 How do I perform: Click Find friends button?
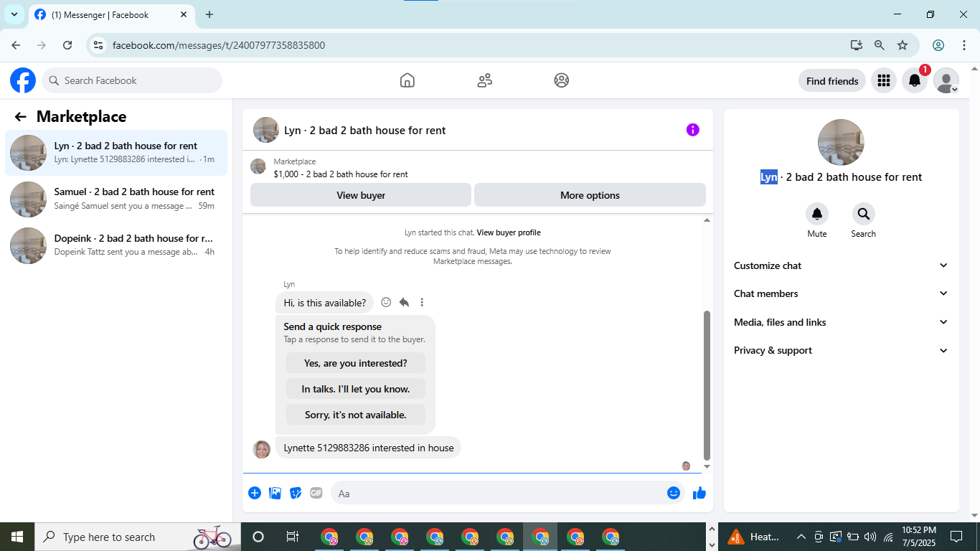pyautogui.click(x=832, y=81)
